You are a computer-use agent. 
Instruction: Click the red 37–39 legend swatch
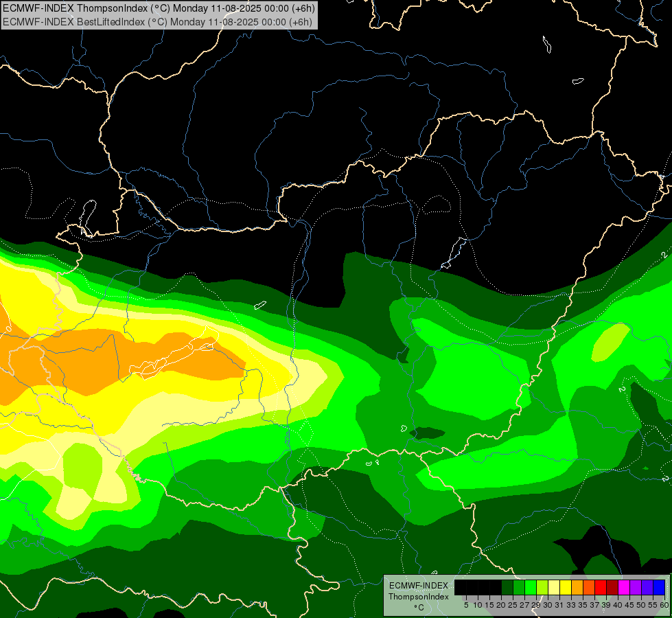click(601, 587)
